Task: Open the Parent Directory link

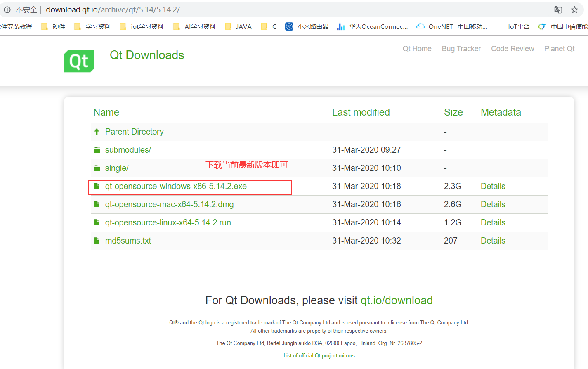Action: pos(134,131)
